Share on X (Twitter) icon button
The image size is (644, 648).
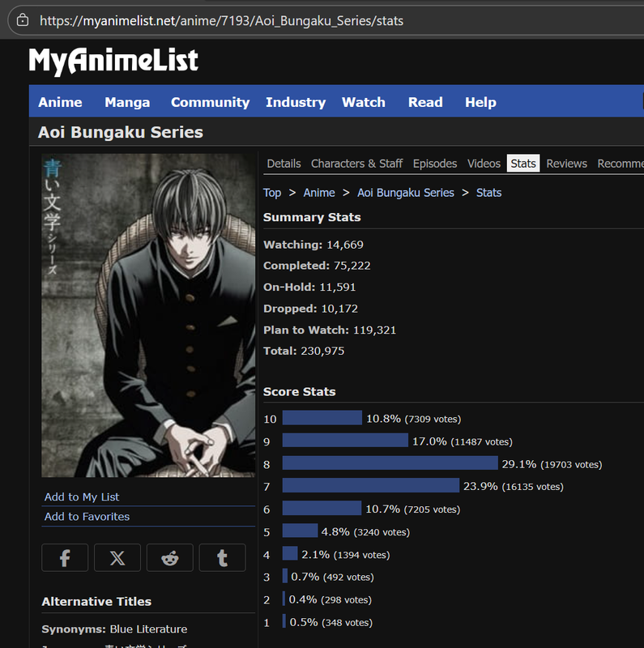pos(117,557)
